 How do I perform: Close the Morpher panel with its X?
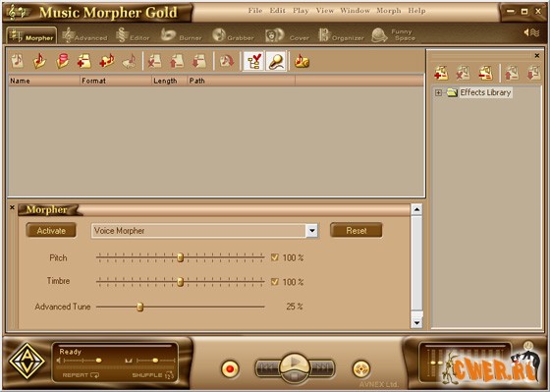(12, 207)
